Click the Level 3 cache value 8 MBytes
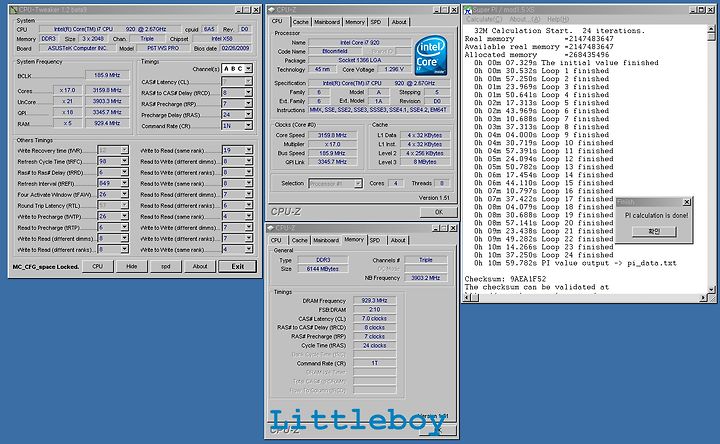720x444 pixels. [x=425, y=162]
